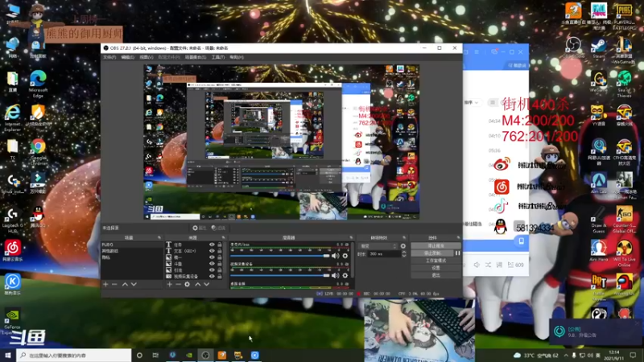Open Sea of Thieves desktop shortcut
Image resolution: width=644 pixels, height=362 pixels.
624,84
